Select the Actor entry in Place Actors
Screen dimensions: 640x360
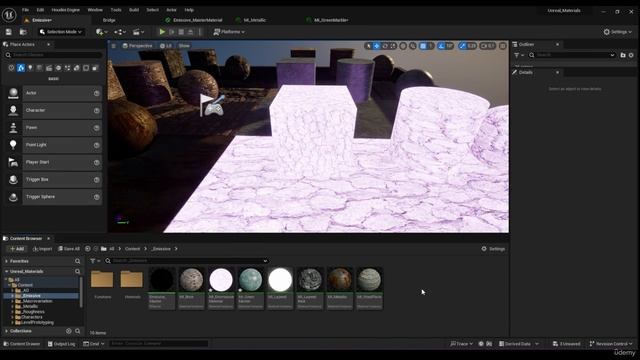click(x=53, y=93)
